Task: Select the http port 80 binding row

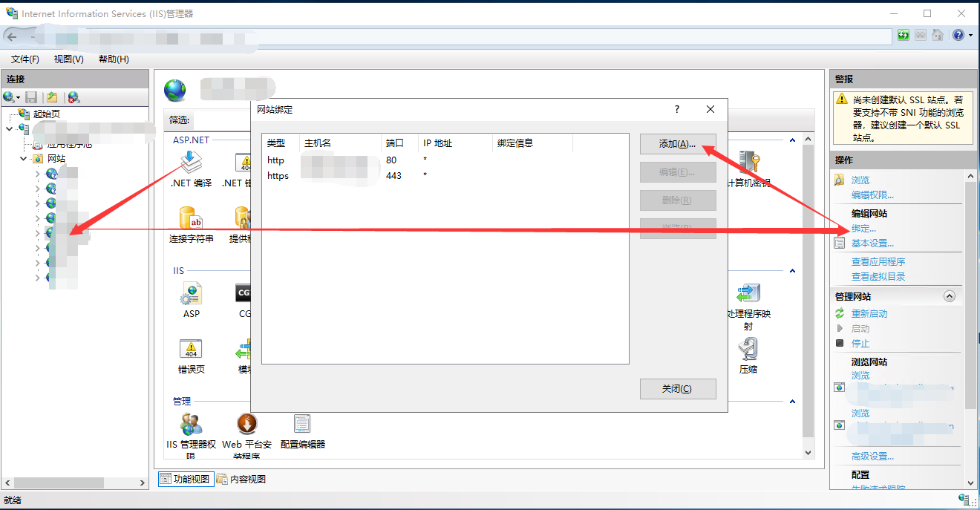Action: point(445,160)
